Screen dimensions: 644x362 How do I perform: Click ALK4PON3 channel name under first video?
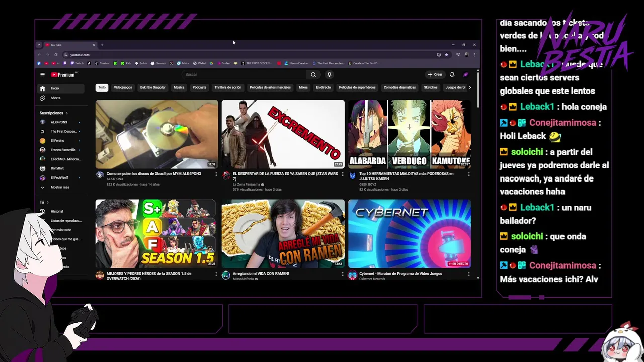click(x=115, y=179)
